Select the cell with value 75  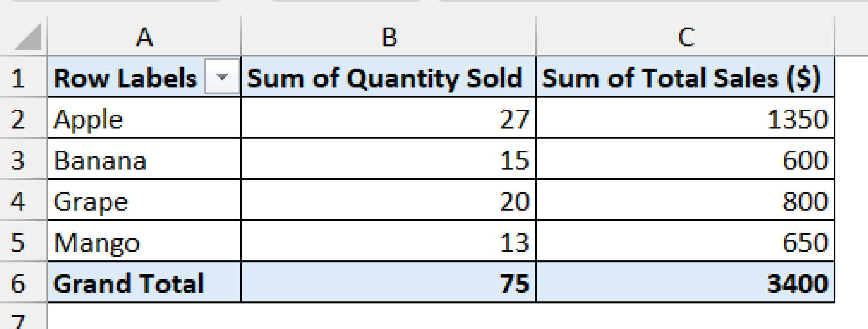[x=388, y=283]
